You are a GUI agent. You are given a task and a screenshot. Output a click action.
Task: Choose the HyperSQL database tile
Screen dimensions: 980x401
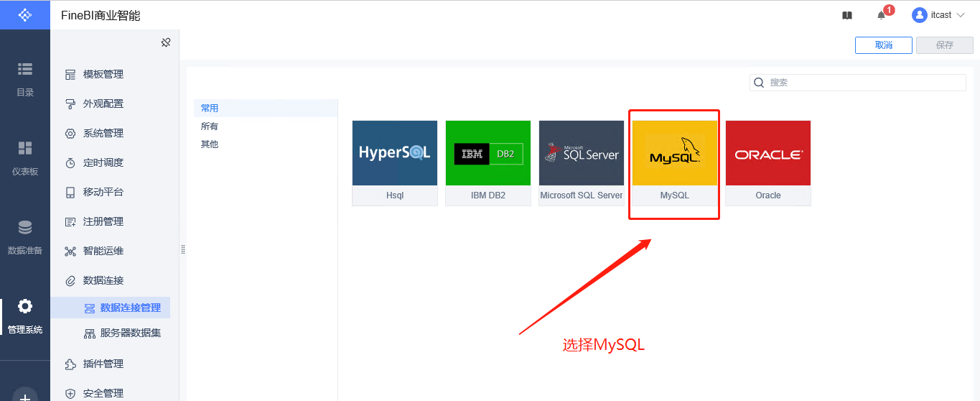pyautogui.click(x=395, y=163)
